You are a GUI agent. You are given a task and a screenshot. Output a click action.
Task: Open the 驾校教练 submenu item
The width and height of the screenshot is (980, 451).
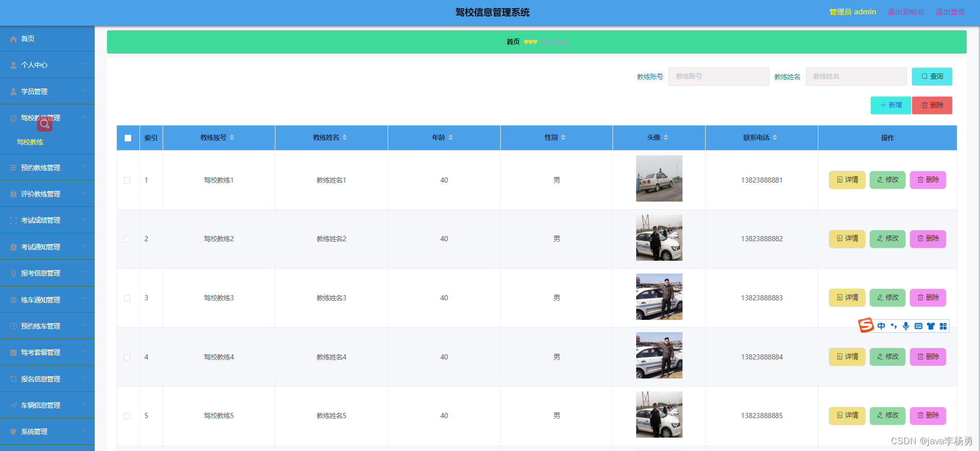[30, 142]
